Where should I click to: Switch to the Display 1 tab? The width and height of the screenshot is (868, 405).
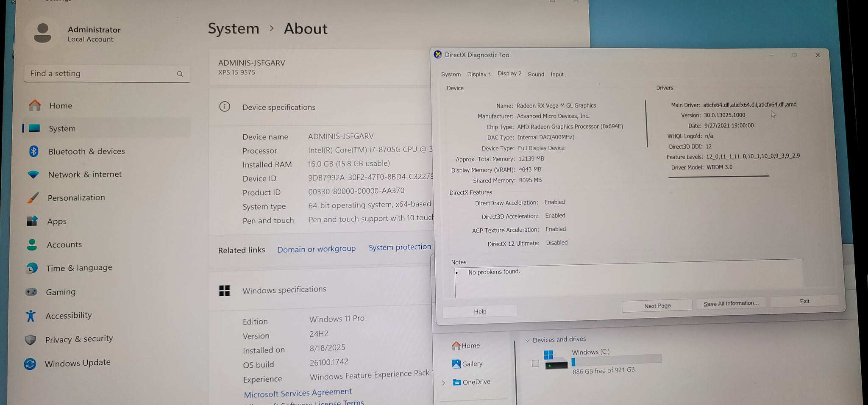click(479, 74)
